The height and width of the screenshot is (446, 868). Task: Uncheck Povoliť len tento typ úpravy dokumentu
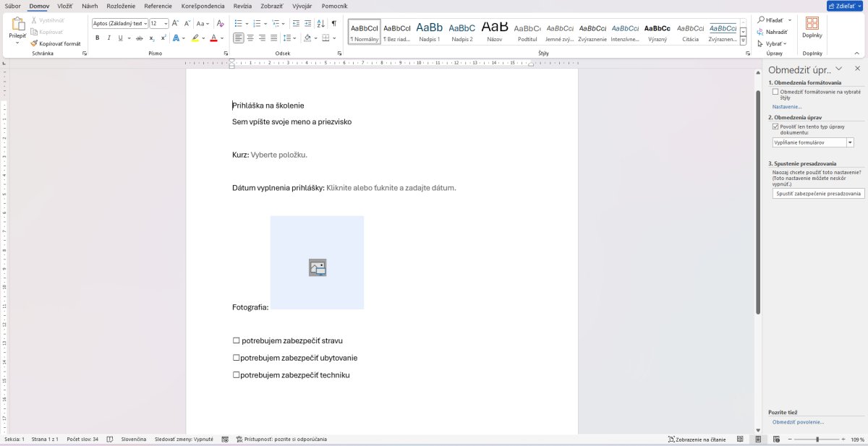775,126
